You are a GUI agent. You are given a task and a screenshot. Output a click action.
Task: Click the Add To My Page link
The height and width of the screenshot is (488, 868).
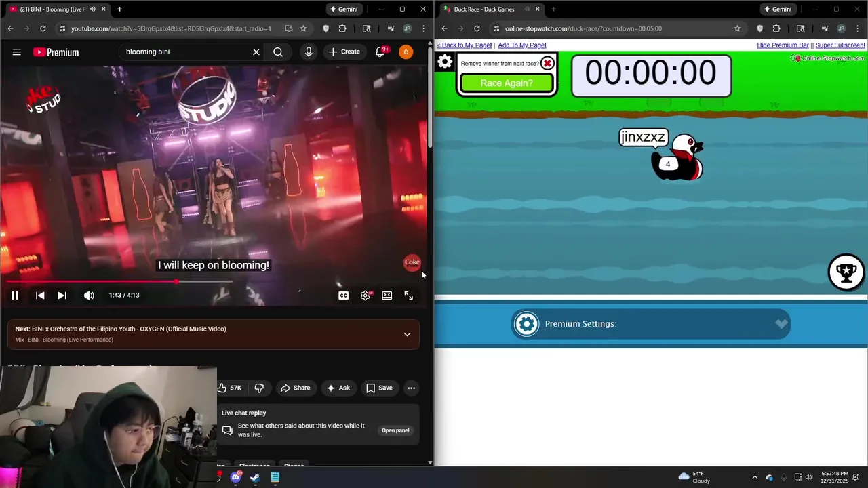tap(522, 45)
